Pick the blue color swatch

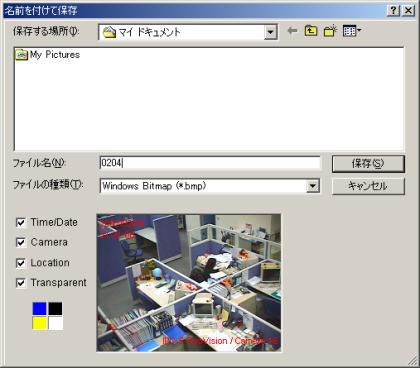[x=39, y=309]
